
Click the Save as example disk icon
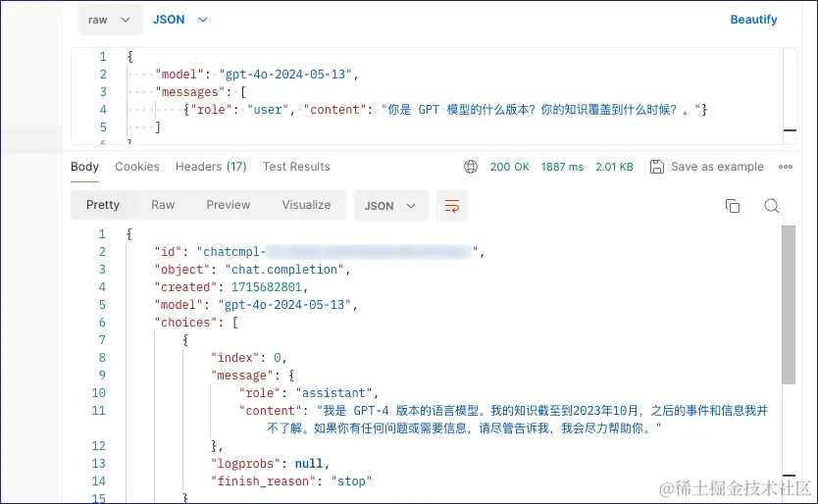pos(657,167)
